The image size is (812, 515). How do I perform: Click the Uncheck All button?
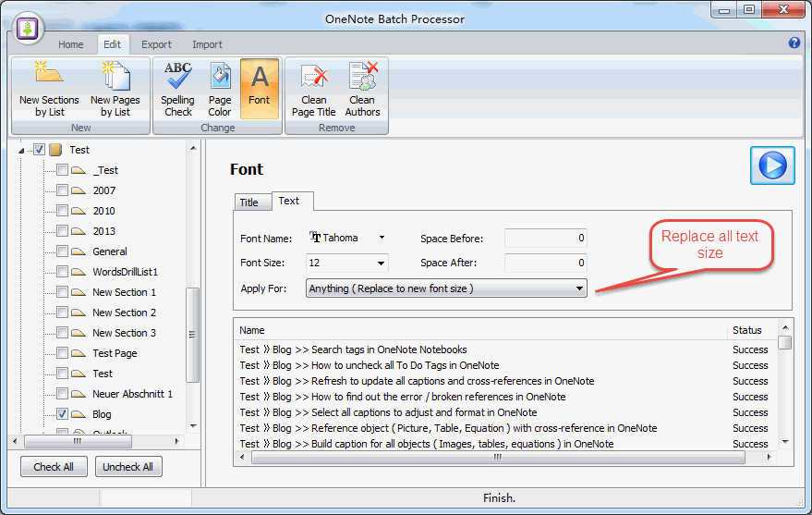127,467
